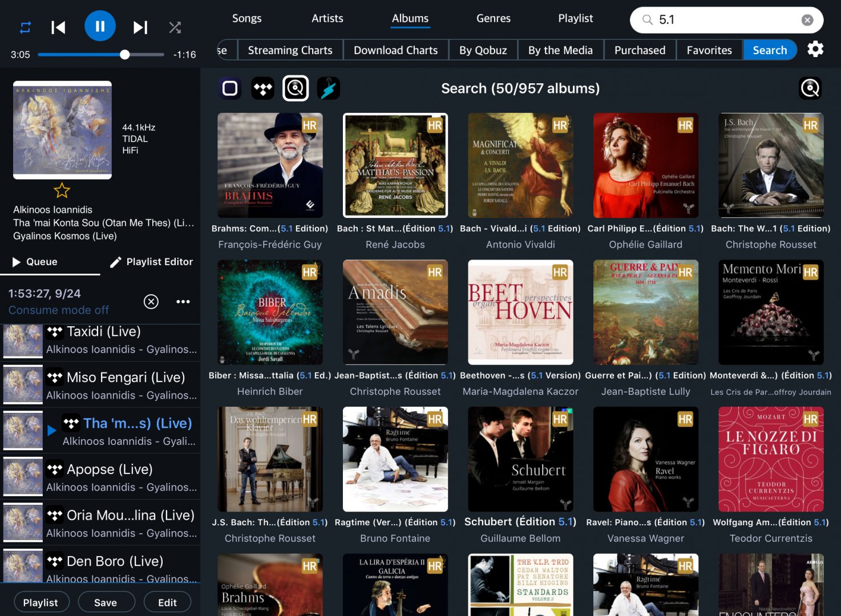Click the Edit button
This screenshot has height=616, width=841.
(x=167, y=602)
